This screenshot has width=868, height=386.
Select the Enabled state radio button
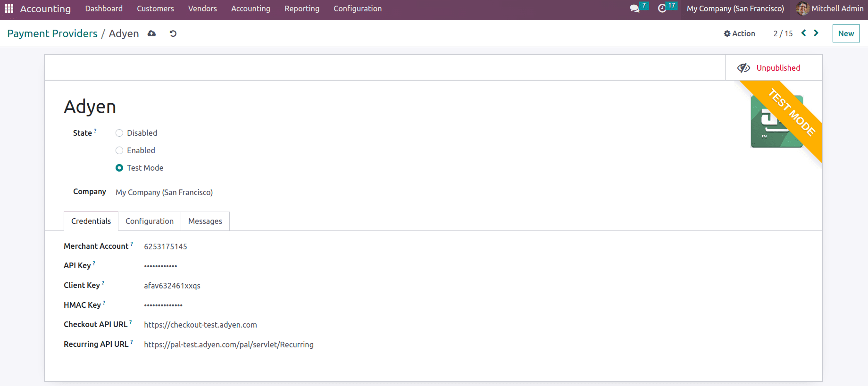pos(119,150)
